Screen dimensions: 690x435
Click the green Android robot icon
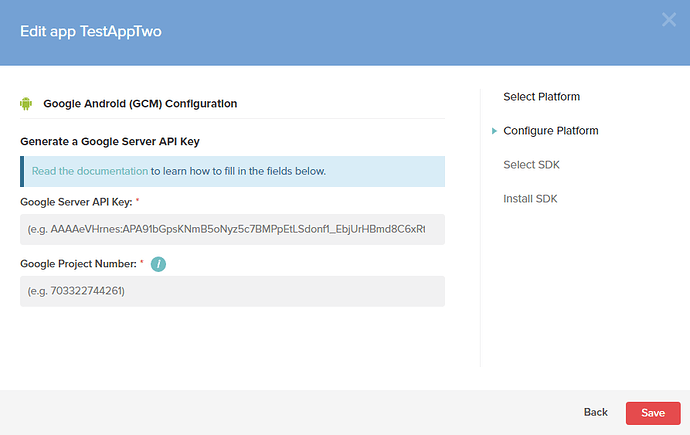26,103
